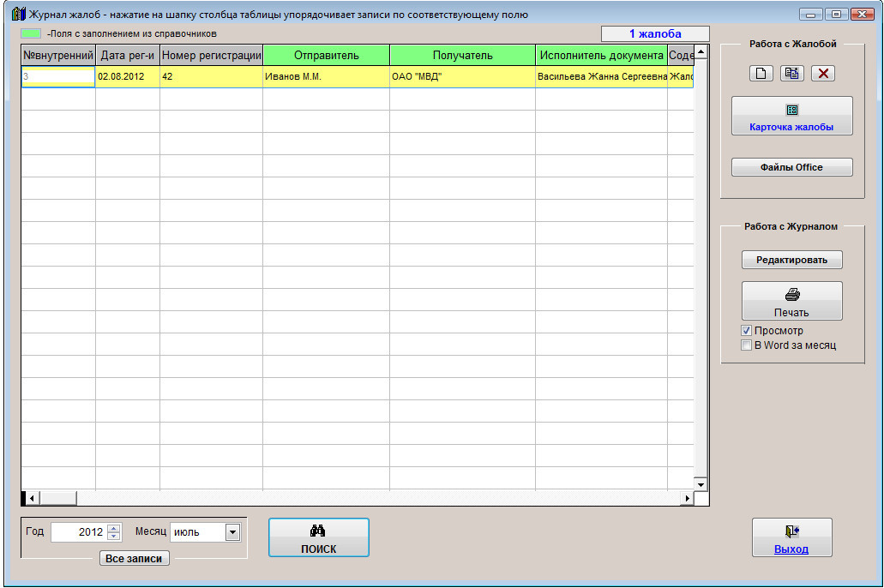The image size is (884, 588).
Task: Enable the В Word за месяц checkbox
Action: 747,345
